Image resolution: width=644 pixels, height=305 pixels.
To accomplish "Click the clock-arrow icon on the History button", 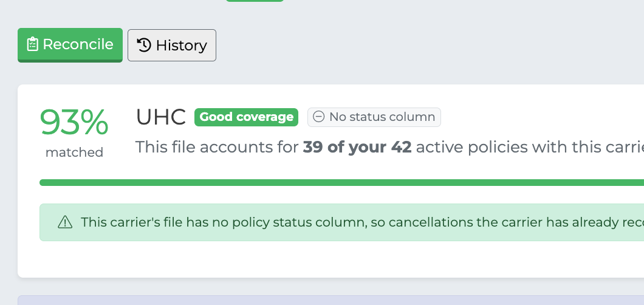I will [144, 45].
